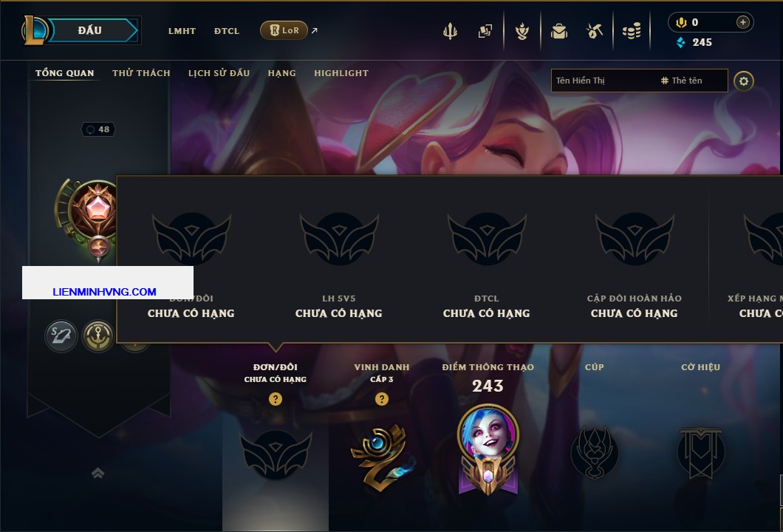Click the question mark under Đơn/Đôi
Screen dimensions: 783x532
click(275, 398)
